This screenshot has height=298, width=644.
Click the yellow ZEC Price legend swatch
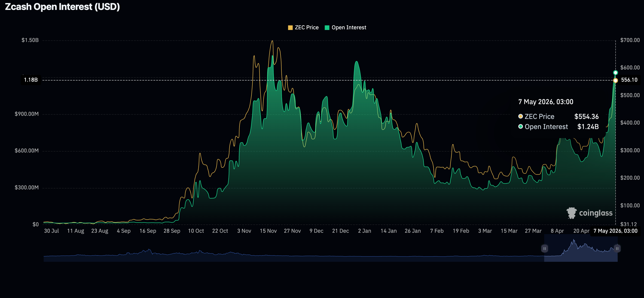[x=290, y=28]
